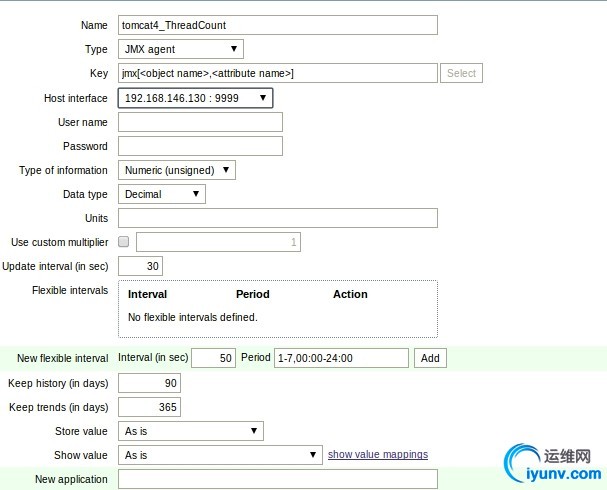Open the Store value dropdown
This screenshot has width=607, height=490.
point(191,431)
